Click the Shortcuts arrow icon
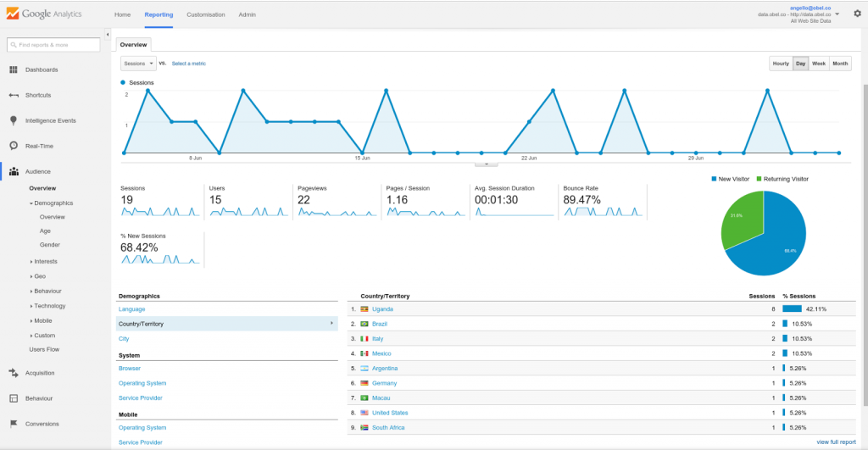The height and width of the screenshot is (450, 868). coord(14,95)
